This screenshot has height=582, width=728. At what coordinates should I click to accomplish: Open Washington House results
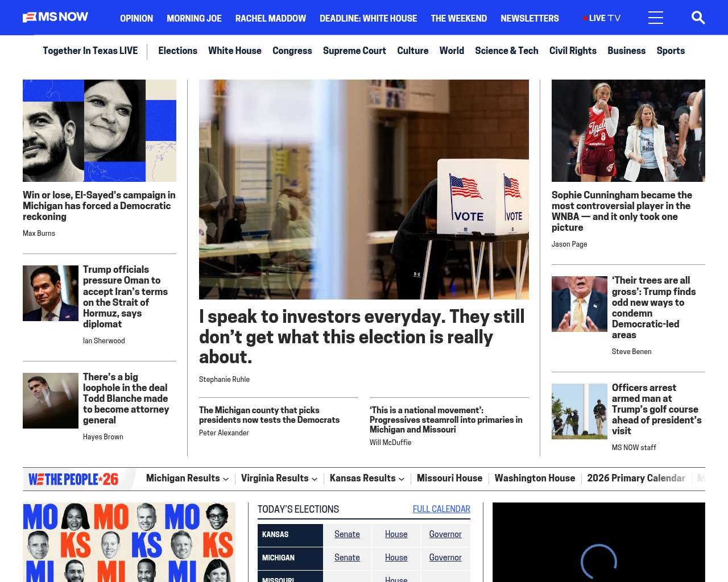tap(535, 479)
